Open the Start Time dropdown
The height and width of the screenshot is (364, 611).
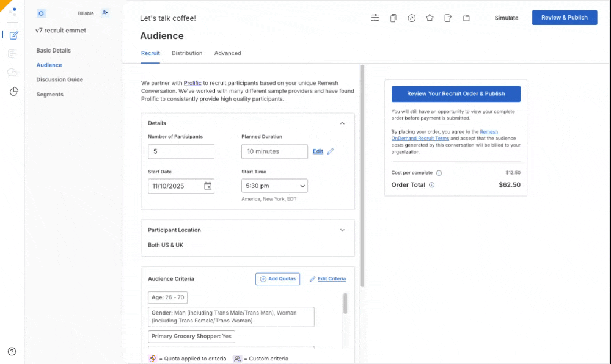pyautogui.click(x=274, y=186)
